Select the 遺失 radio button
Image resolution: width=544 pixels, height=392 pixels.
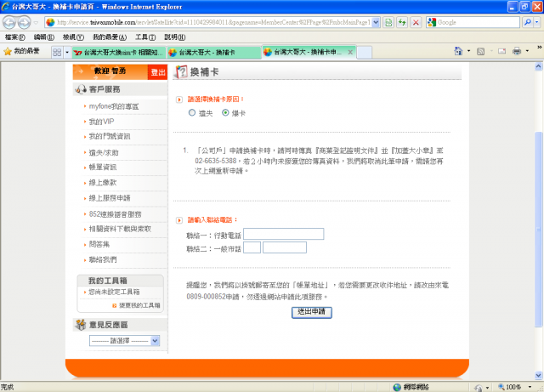pyautogui.click(x=192, y=112)
